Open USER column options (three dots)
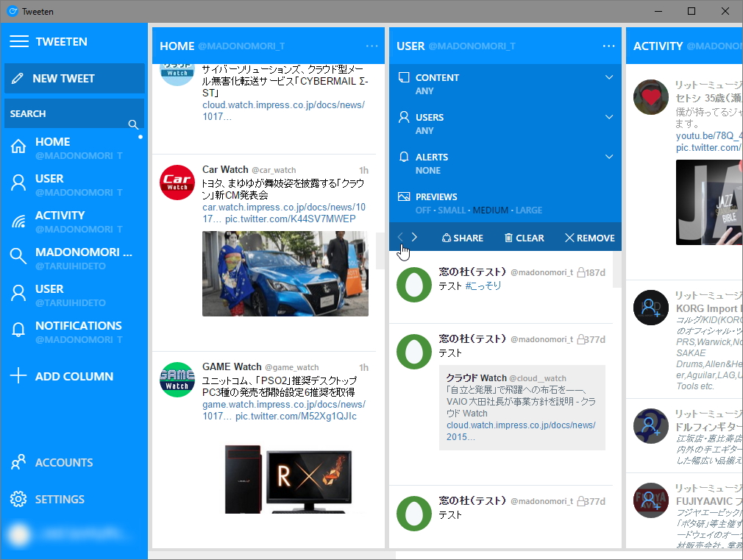 [609, 46]
